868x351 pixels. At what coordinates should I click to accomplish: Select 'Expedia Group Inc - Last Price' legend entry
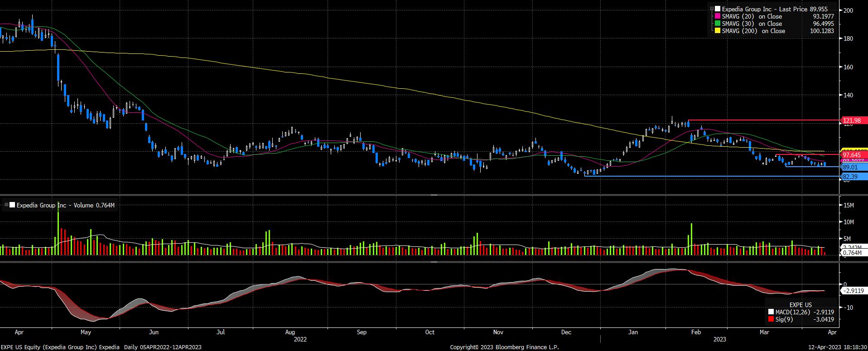pyautogui.click(x=765, y=9)
